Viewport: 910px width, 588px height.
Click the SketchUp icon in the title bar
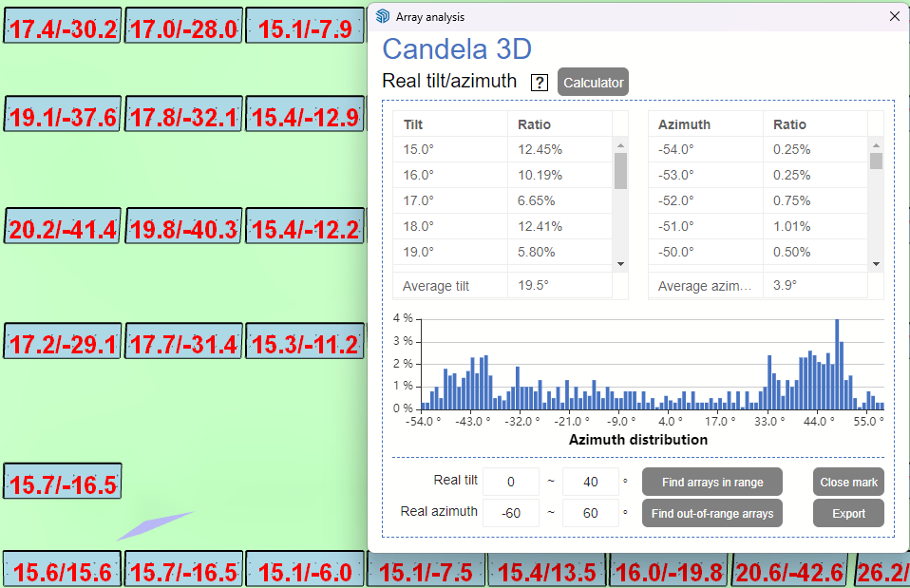(x=383, y=16)
